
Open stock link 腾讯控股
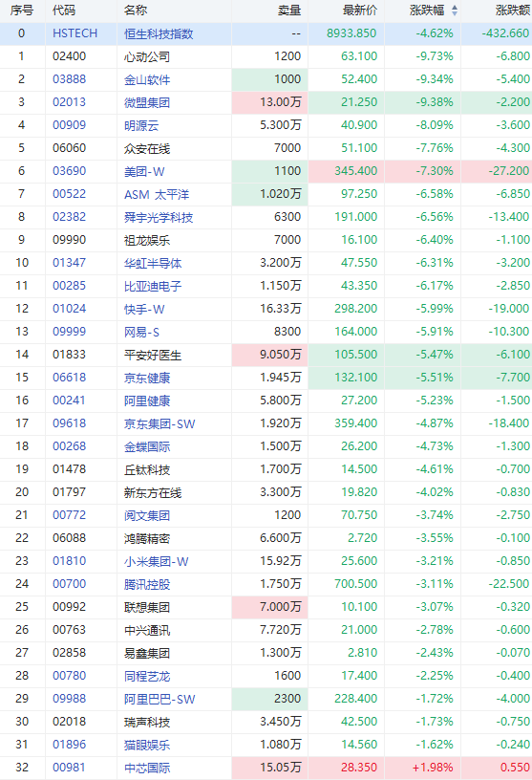pos(147,584)
